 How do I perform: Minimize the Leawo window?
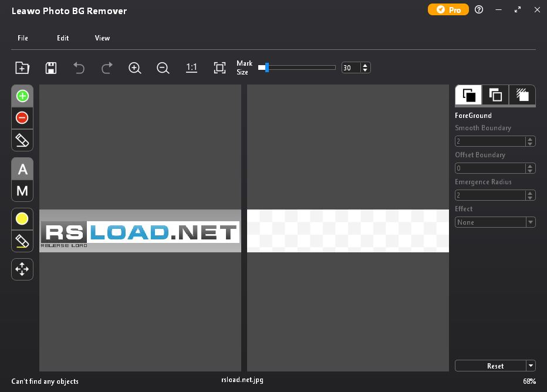pos(498,10)
